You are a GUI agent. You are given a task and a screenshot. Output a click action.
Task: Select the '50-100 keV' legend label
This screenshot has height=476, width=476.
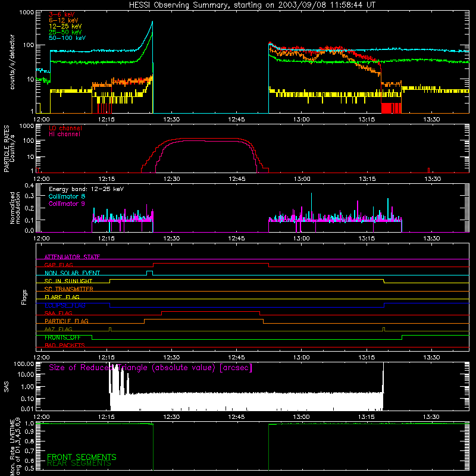click(67, 38)
